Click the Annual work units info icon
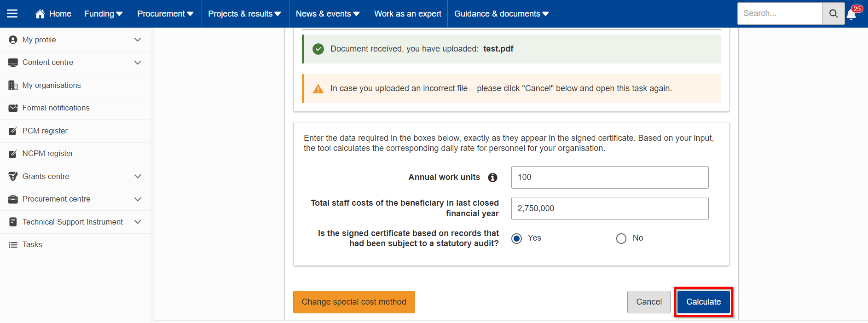Viewport: 868px width, 323px height. 492,178
